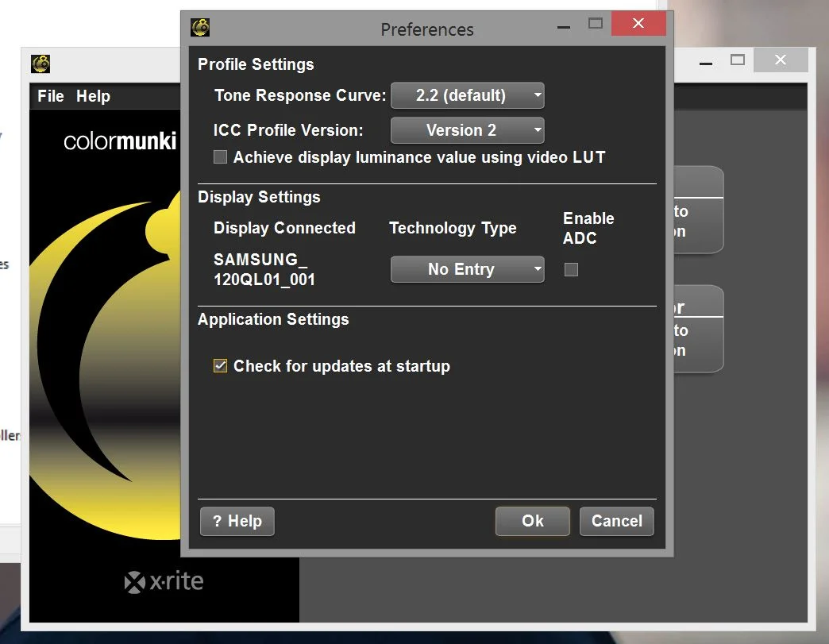Click the colormunki logo text
Image resolution: width=829 pixels, height=644 pixels.
[x=120, y=141]
